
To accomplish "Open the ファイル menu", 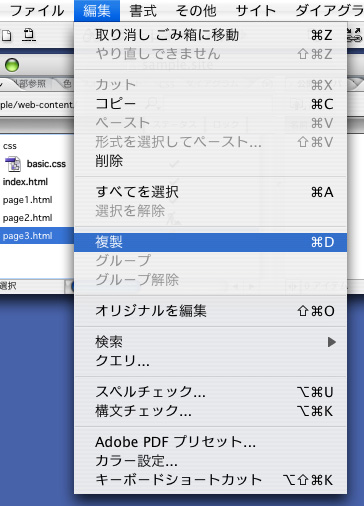I will point(37,11).
